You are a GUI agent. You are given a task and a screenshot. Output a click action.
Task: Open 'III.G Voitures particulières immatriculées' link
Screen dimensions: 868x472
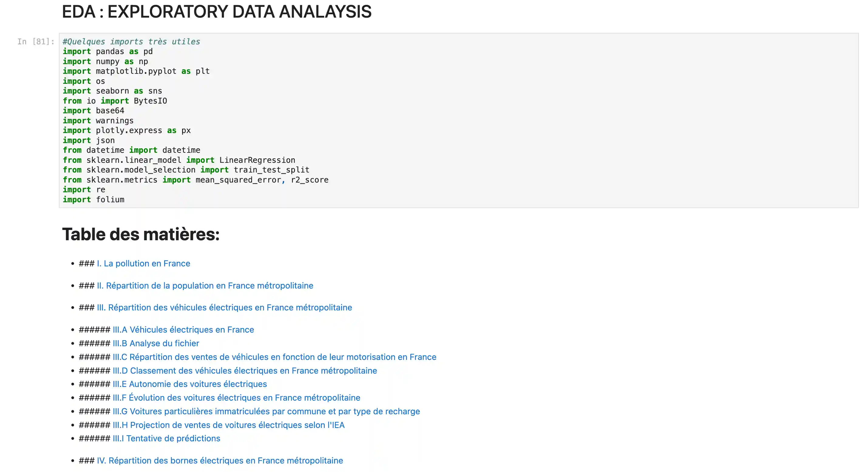[x=266, y=411]
